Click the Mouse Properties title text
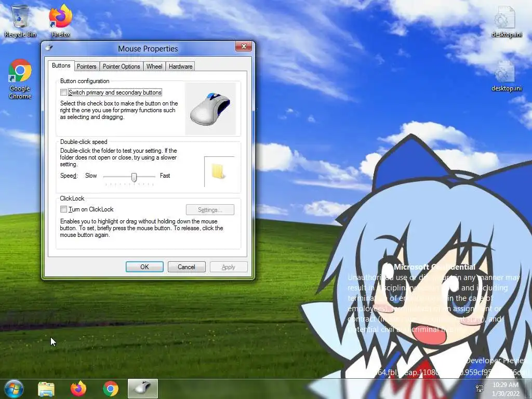This screenshot has height=399, width=532. coord(148,48)
